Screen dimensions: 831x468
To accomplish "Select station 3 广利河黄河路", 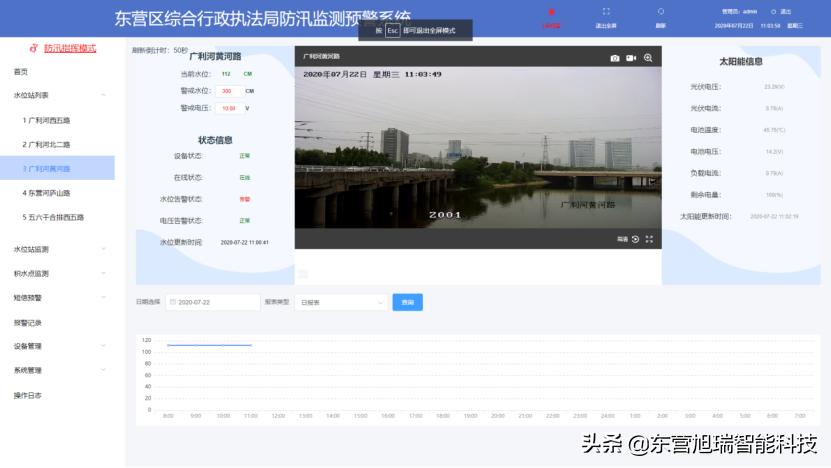I will click(x=57, y=168).
